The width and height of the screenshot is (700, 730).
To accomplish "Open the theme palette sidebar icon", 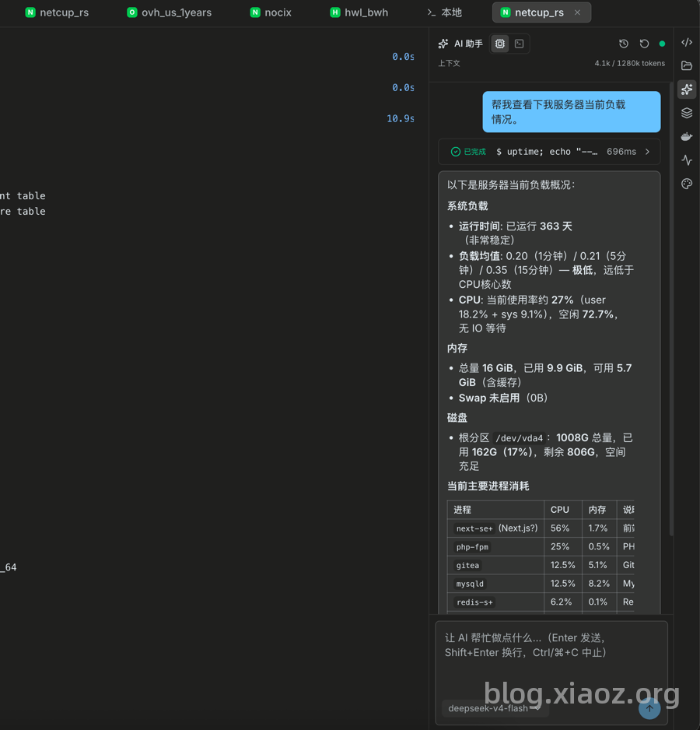I will point(687,184).
